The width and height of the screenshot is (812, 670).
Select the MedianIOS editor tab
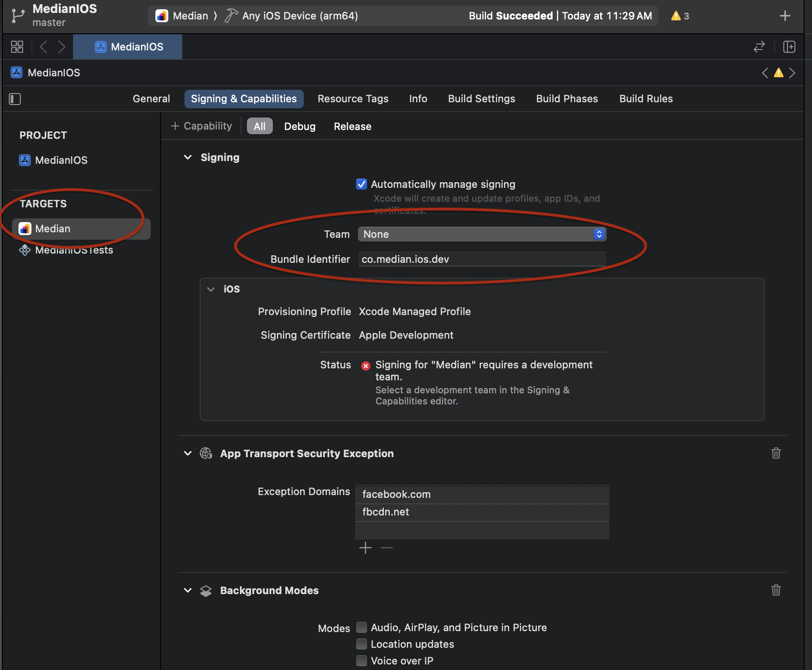pyautogui.click(x=128, y=47)
